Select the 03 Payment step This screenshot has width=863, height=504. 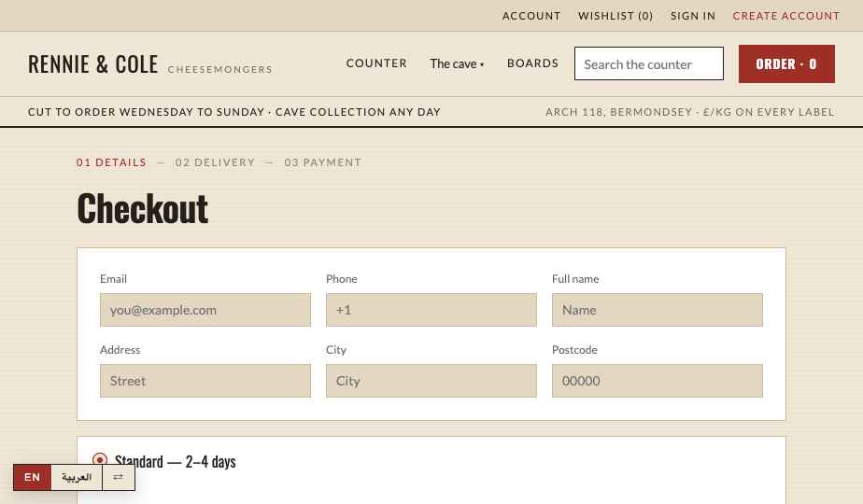(323, 162)
